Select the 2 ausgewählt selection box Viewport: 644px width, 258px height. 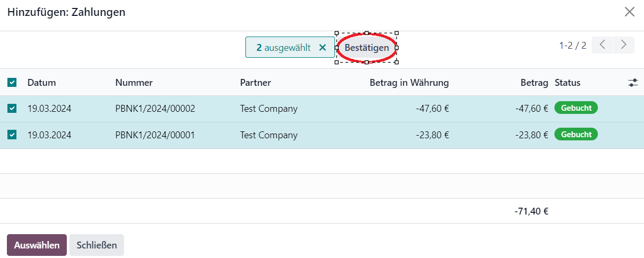(290, 47)
